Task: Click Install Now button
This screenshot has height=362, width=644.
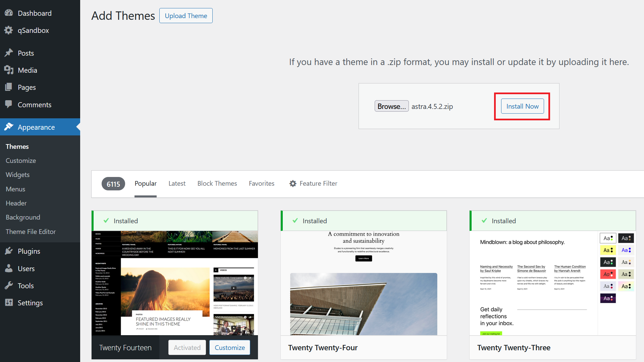Action: click(x=522, y=106)
